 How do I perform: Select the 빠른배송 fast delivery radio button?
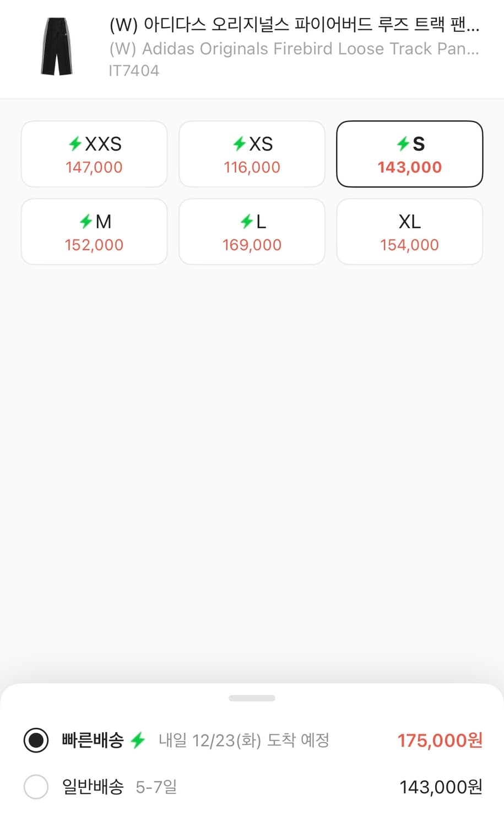[x=36, y=740]
